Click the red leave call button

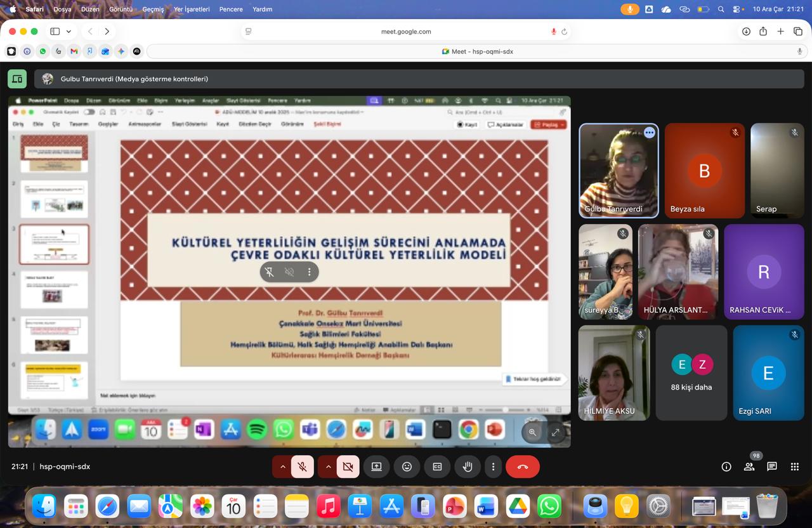(522, 466)
